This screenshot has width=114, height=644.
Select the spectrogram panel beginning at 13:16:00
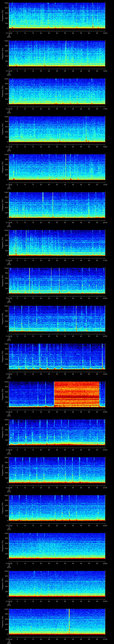coord(57,91)
